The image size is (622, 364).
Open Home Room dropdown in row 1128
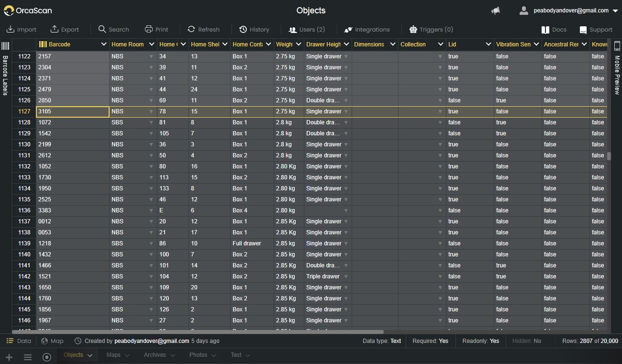click(151, 122)
